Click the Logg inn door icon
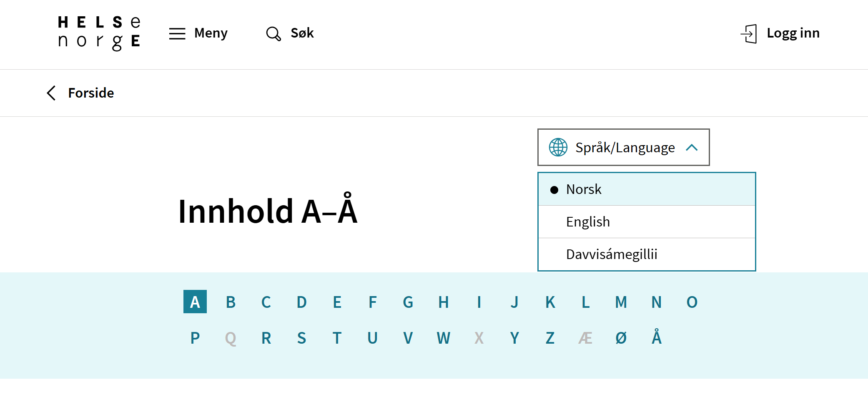Viewport: 868px width, 415px height. coord(749,33)
